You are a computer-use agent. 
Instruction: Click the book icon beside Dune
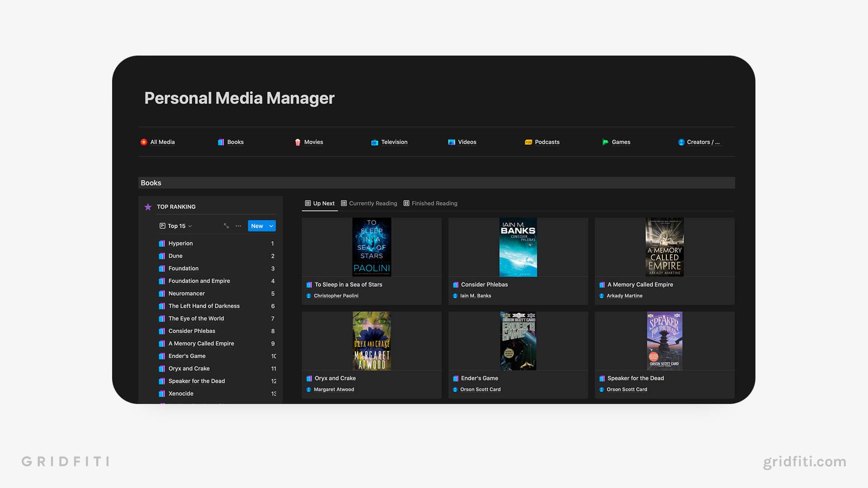[x=162, y=256]
